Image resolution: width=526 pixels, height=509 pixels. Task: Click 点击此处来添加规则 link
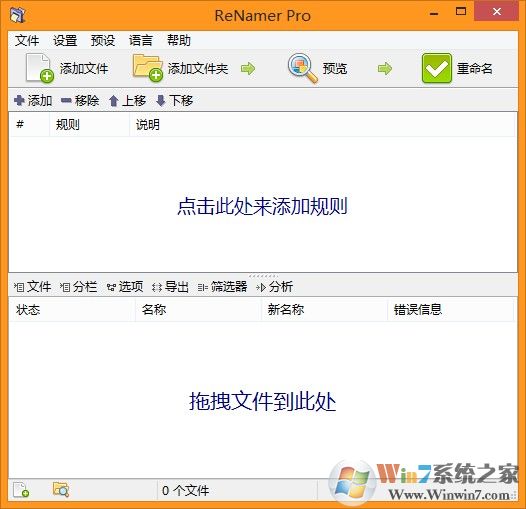coord(262,206)
